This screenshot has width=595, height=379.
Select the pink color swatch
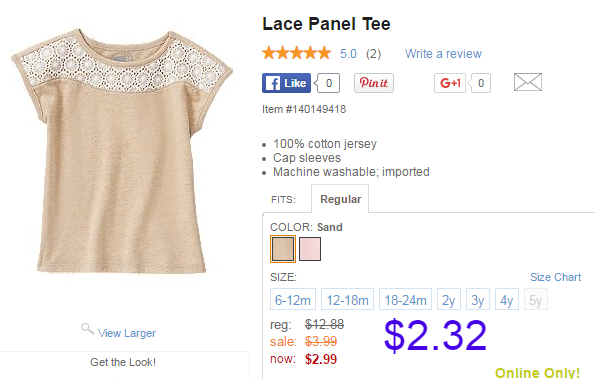[310, 249]
